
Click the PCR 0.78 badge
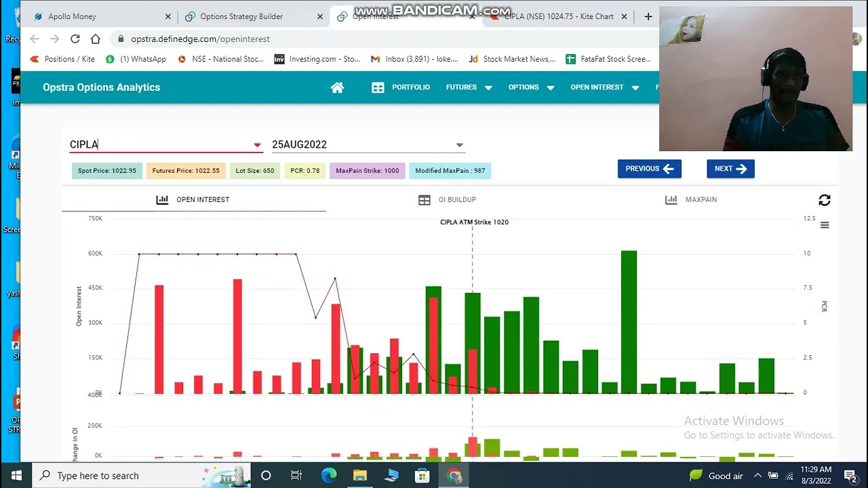[x=305, y=171]
